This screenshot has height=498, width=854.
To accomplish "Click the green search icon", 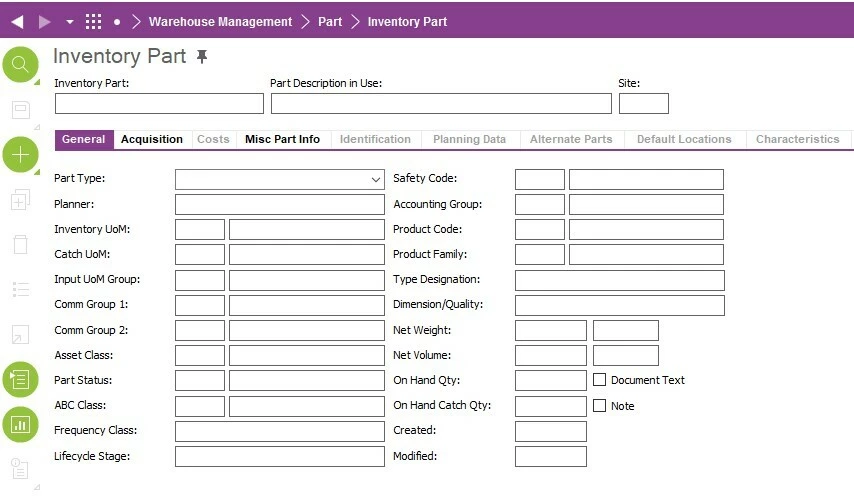I will [20, 65].
